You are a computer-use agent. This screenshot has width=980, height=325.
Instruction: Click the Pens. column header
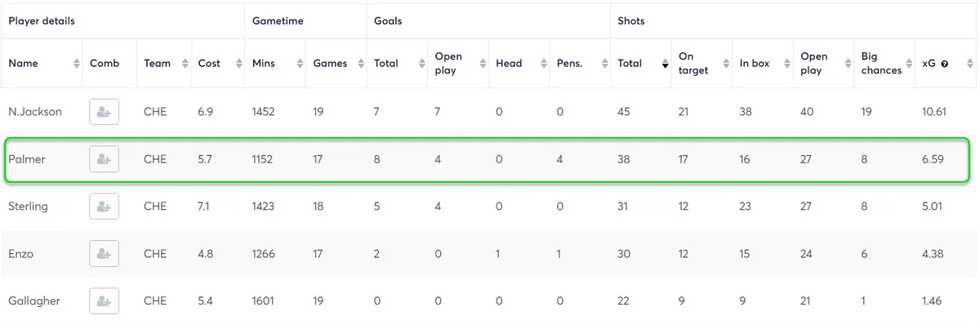point(580,64)
